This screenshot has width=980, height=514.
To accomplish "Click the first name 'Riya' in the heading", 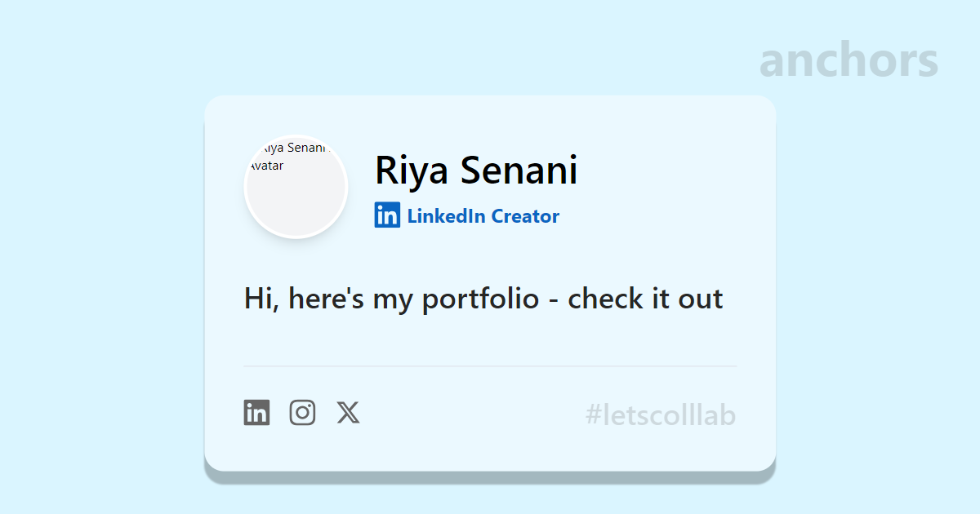I will click(x=408, y=171).
